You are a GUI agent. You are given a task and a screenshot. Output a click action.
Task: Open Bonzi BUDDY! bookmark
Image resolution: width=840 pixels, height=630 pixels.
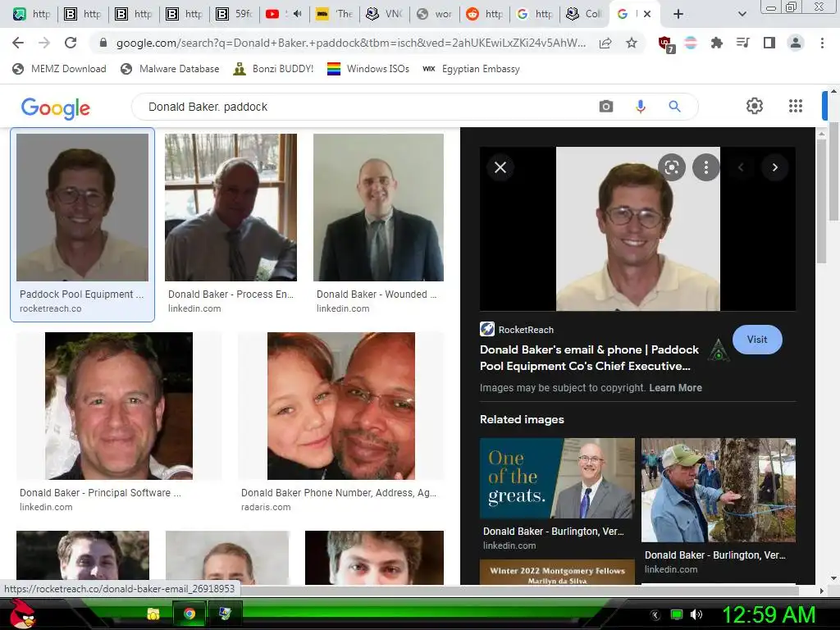pyautogui.click(x=274, y=69)
